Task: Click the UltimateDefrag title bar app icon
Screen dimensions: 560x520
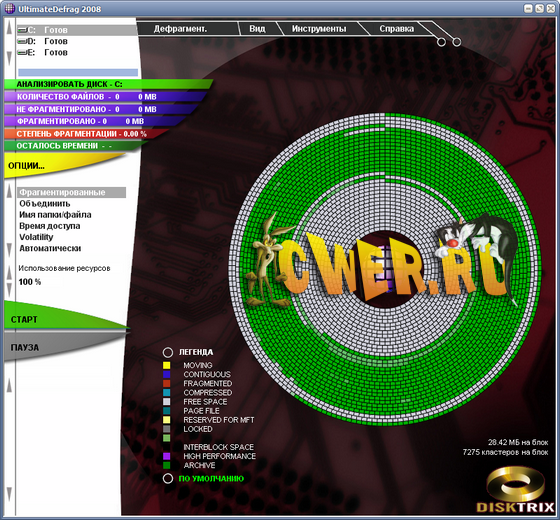Action: coord(10,9)
